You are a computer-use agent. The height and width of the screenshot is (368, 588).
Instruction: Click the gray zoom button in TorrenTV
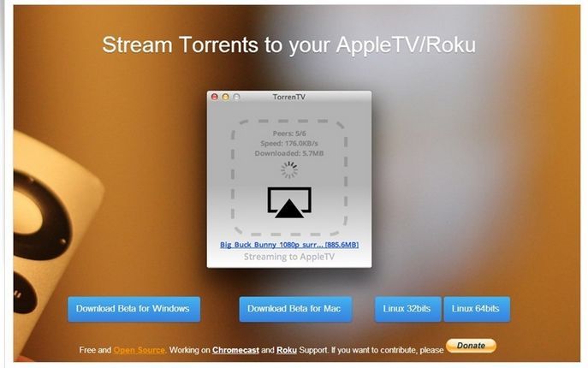(x=236, y=97)
